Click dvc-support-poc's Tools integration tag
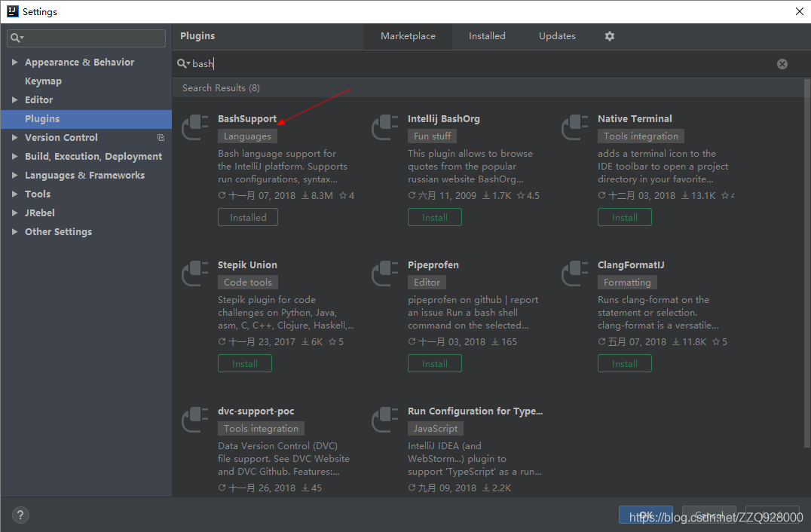Screen dimensions: 811x532 coord(262,429)
